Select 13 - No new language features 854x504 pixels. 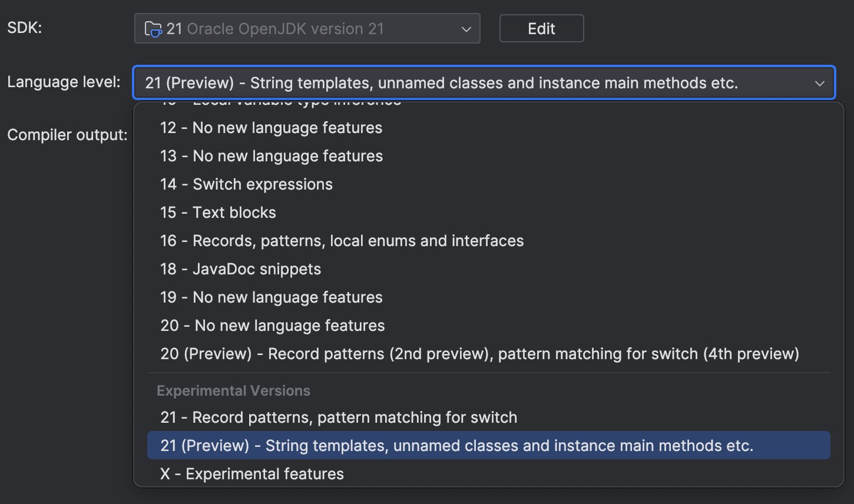(x=272, y=156)
